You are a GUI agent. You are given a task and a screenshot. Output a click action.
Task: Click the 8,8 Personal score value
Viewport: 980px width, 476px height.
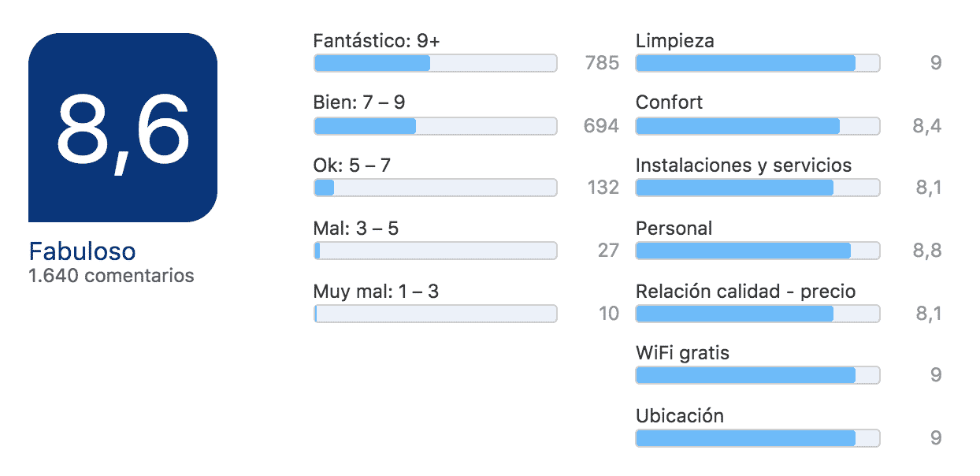pos(927,251)
